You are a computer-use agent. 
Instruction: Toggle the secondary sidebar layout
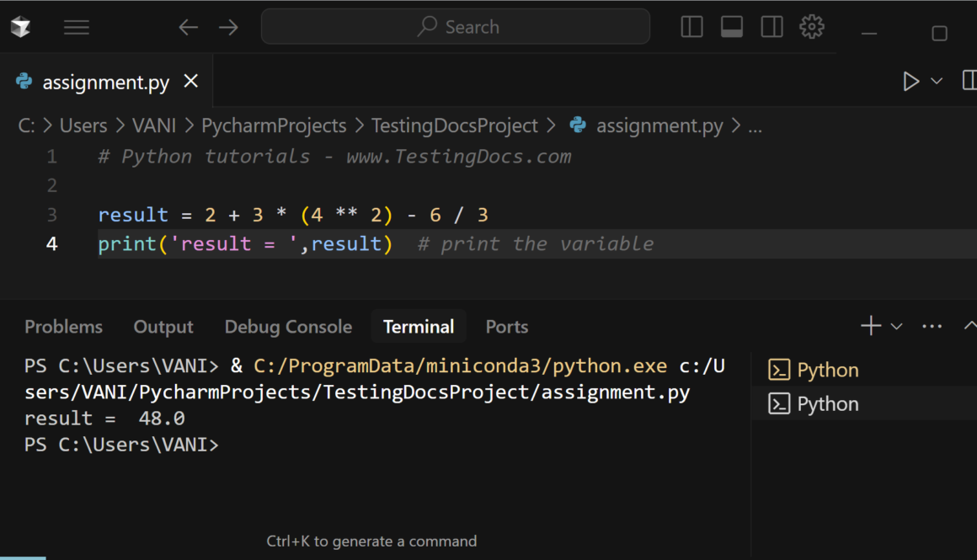point(771,27)
